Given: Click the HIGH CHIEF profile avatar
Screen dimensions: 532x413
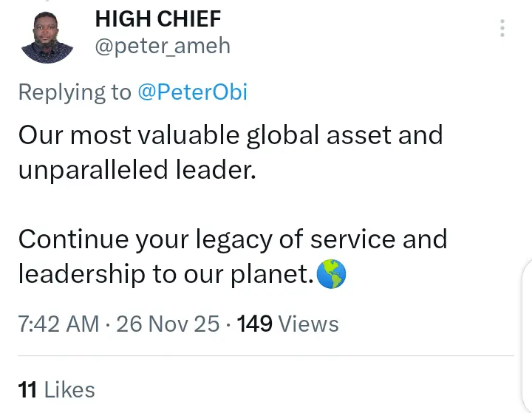Looking at the screenshot, I should 48,36.
